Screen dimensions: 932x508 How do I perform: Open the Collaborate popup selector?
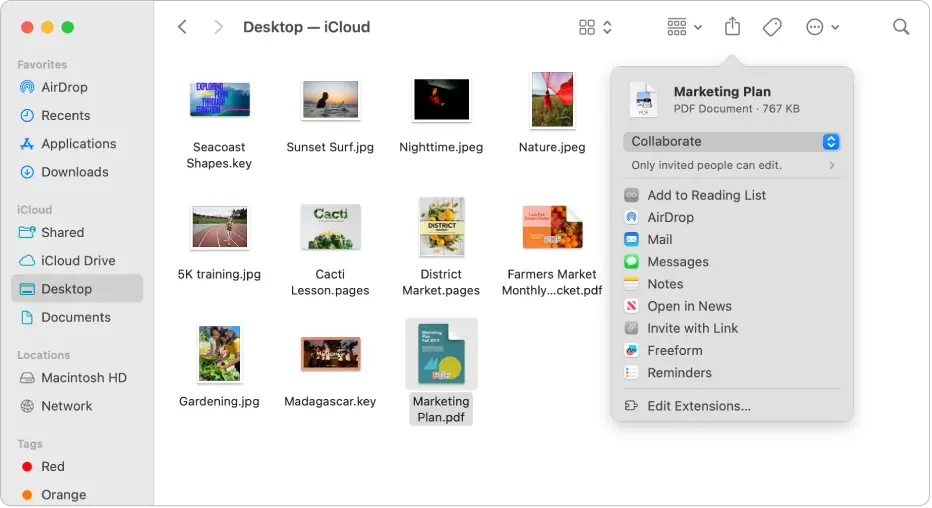click(x=731, y=142)
